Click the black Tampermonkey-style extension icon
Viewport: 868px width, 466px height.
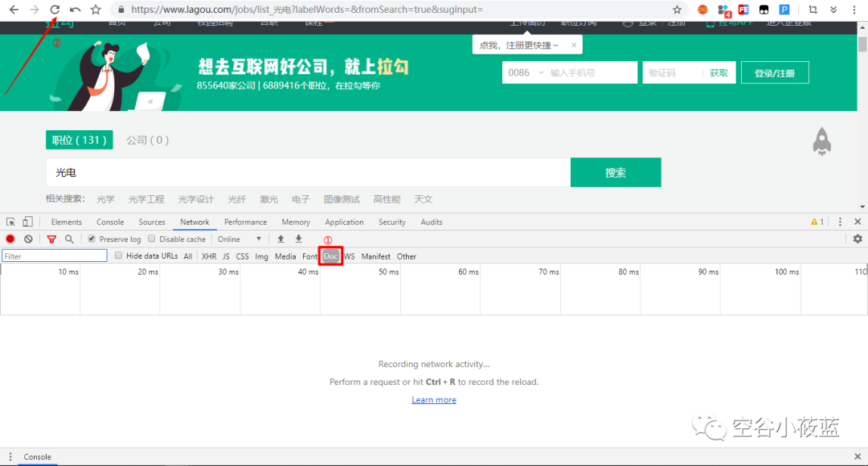click(764, 10)
